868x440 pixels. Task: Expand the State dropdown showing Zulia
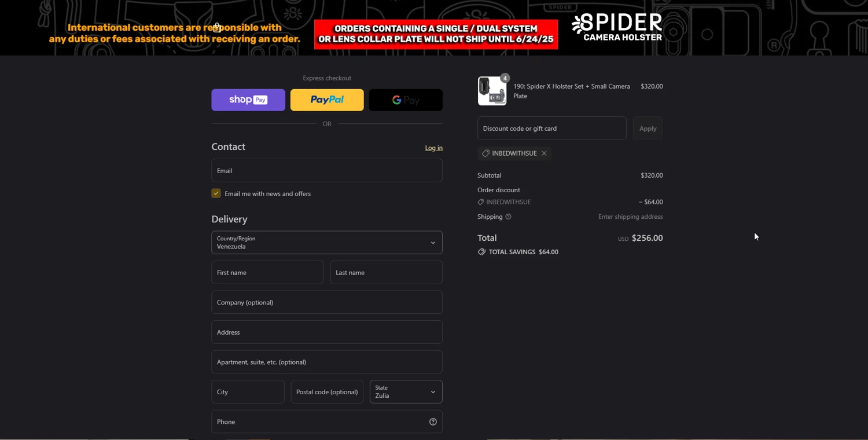pyautogui.click(x=406, y=392)
